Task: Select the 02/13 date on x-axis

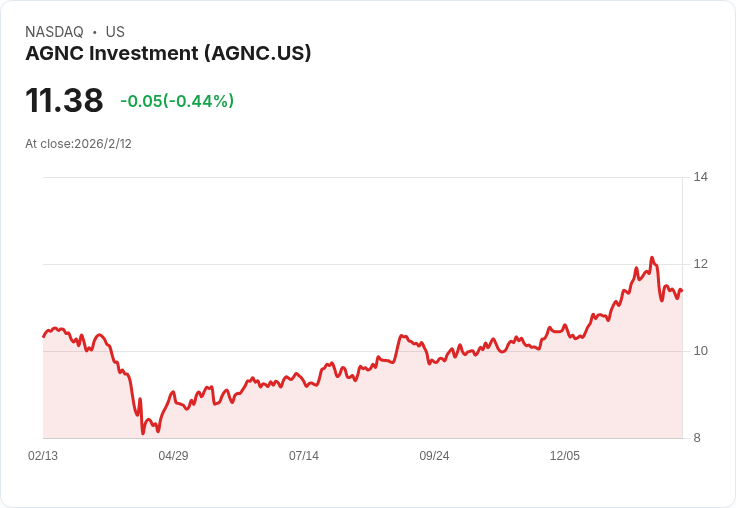Action: pos(43,456)
